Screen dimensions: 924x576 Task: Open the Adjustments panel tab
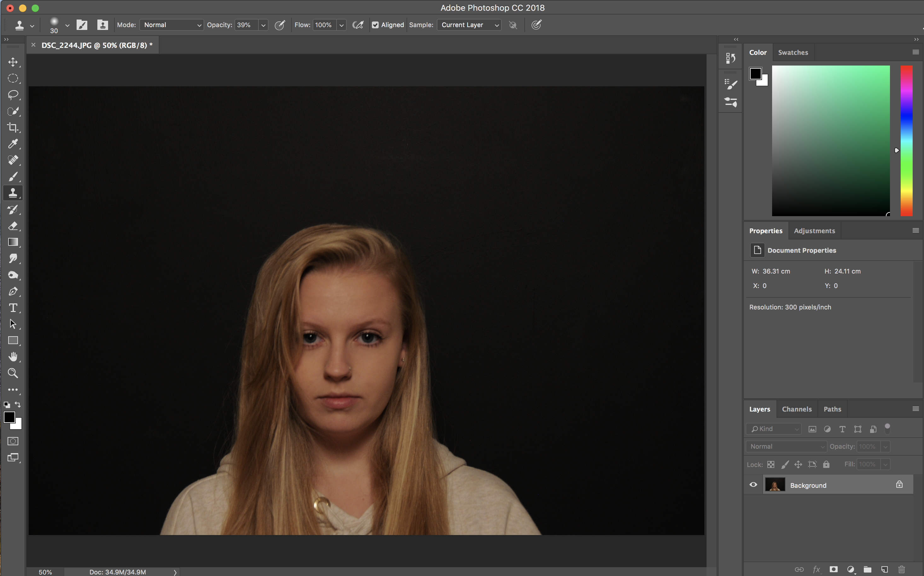(814, 231)
